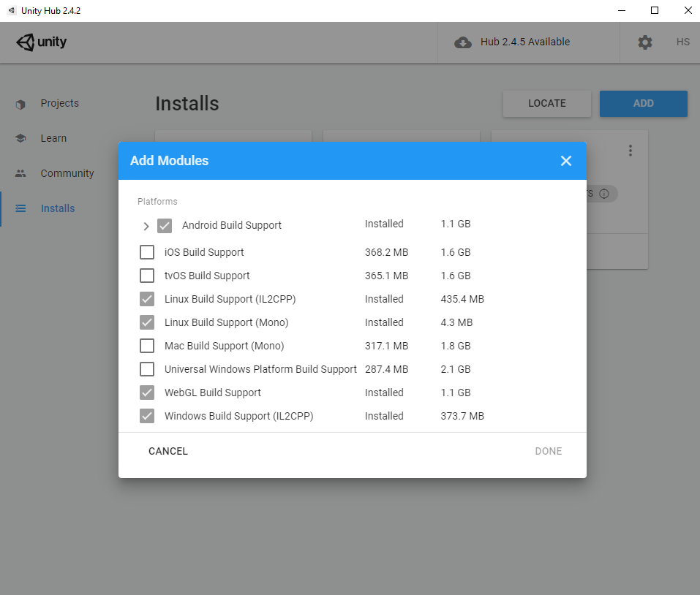Toggle Linux Build Support (IL2CPP) checkbox
The height and width of the screenshot is (595, 700).
tap(147, 299)
